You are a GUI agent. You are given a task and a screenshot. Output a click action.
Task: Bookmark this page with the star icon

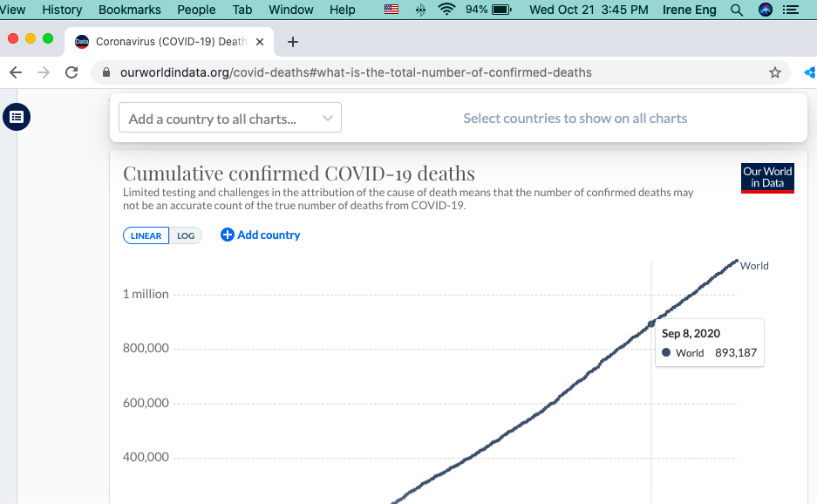[774, 72]
